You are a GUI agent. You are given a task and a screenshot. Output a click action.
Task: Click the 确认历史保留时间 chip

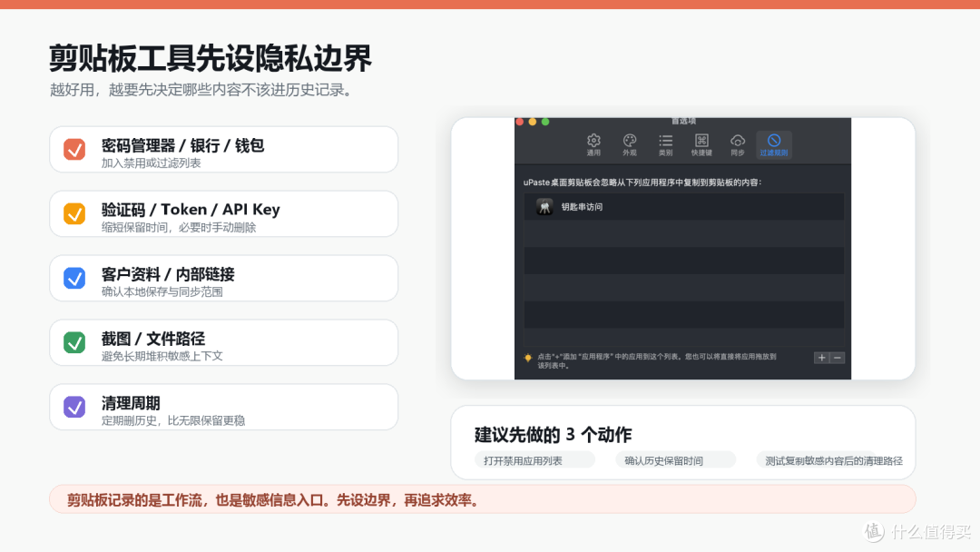[675, 460]
